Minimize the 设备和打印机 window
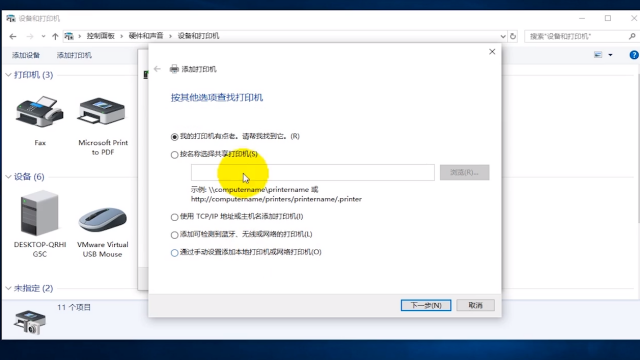Image resolution: width=640 pixels, height=360 pixels. tap(582, 18)
